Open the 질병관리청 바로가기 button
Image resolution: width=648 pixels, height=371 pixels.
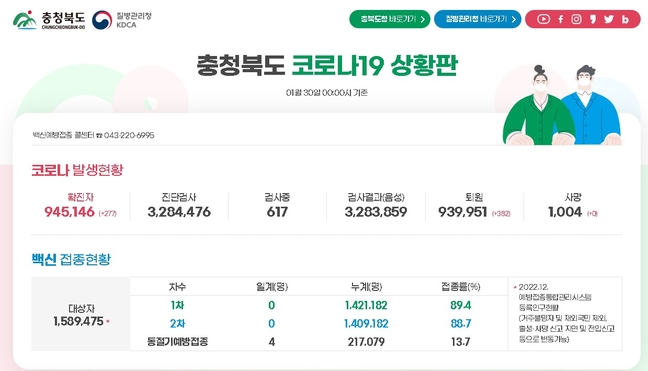477,19
